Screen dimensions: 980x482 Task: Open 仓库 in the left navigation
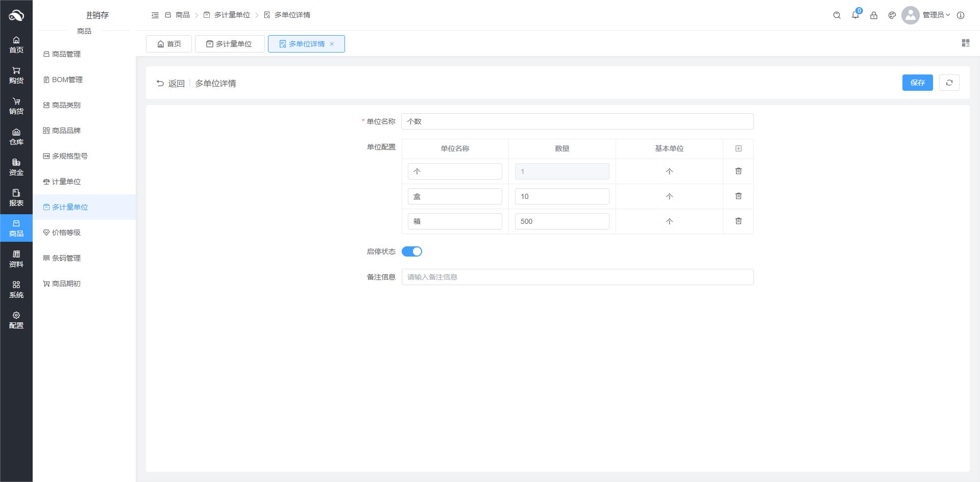(16, 137)
